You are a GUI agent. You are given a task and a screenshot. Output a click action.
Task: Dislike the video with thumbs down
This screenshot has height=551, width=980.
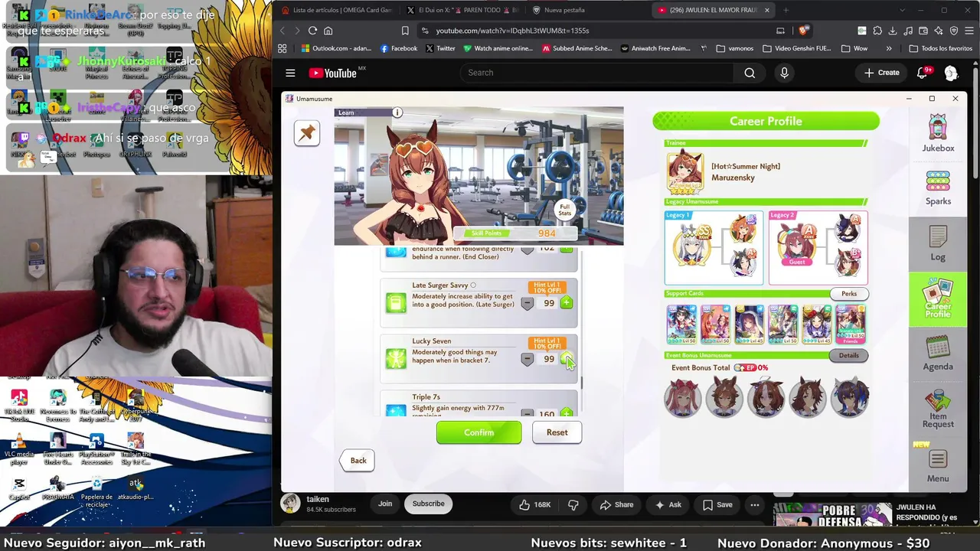pyautogui.click(x=573, y=504)
